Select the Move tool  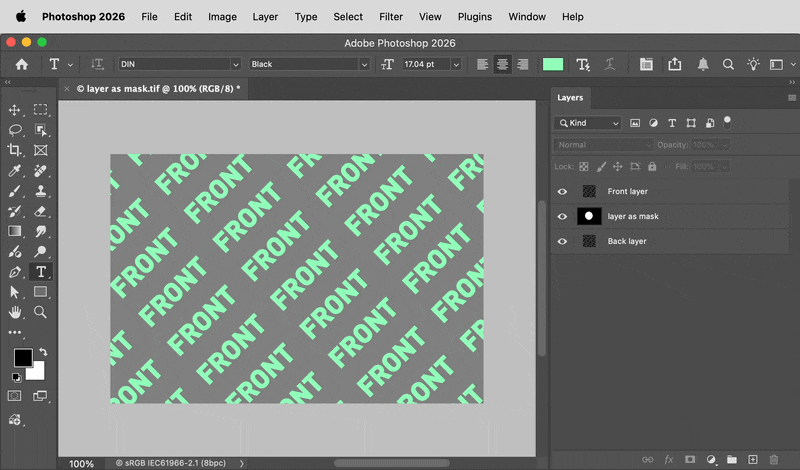pyautogui.click(x=14, y=110)
